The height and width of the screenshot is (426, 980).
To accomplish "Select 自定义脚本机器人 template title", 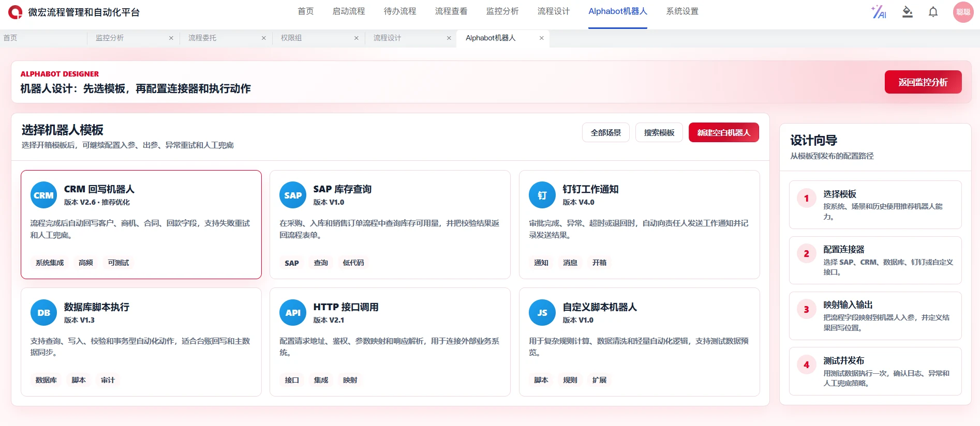I will (600, 307).
